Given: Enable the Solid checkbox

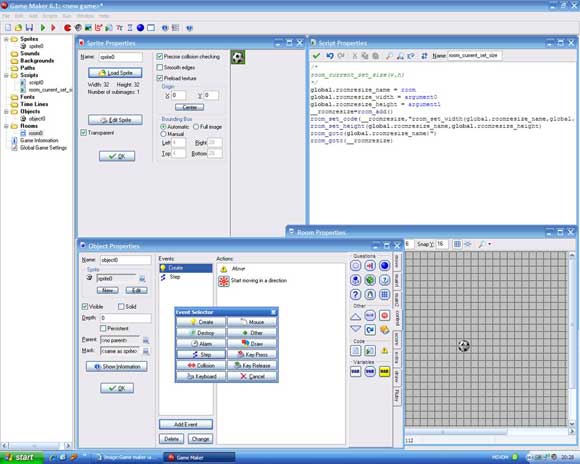Looking at the screenshot, I should [121, 306].
